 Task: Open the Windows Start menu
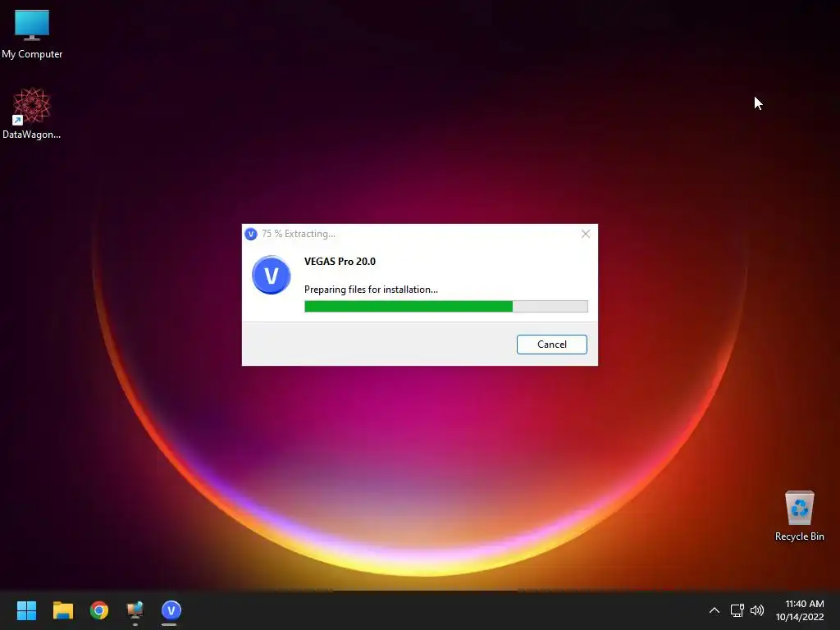[x=26, y=610]
